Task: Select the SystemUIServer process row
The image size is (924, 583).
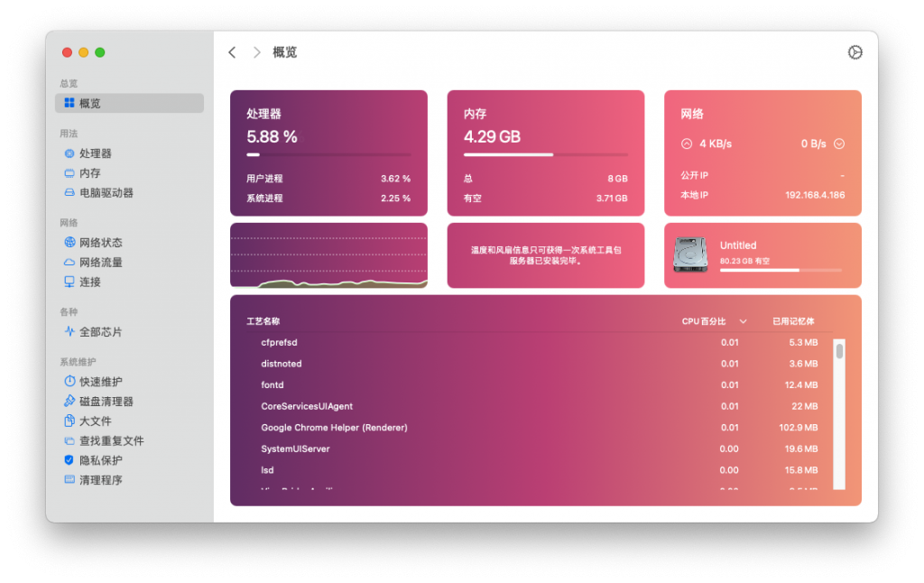Action: click(540, 449)
